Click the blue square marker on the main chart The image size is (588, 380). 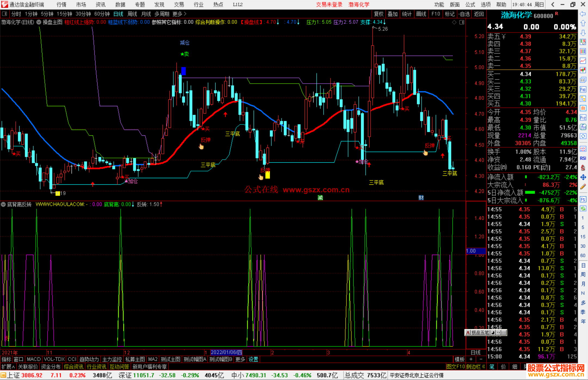tap(183, 71)
